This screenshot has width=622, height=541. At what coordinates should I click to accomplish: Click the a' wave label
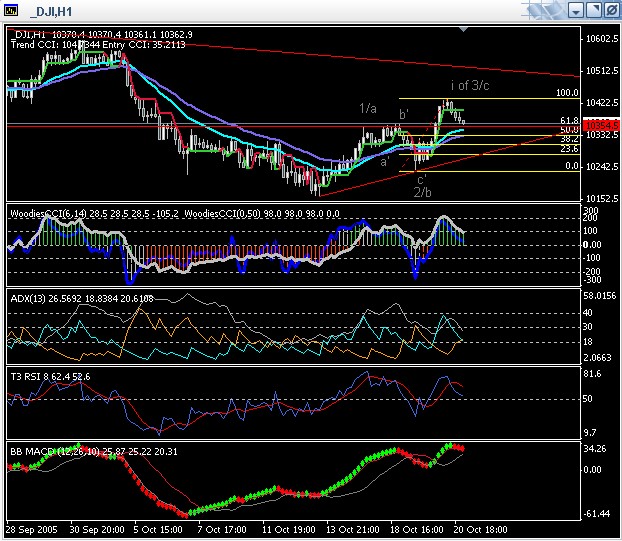pyautogui.click(x=384, y=161)
